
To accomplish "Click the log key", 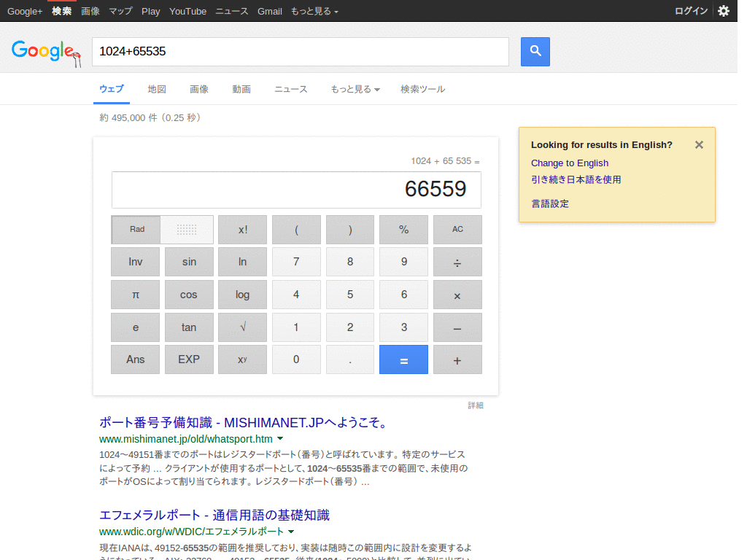I will click(242, 295).
